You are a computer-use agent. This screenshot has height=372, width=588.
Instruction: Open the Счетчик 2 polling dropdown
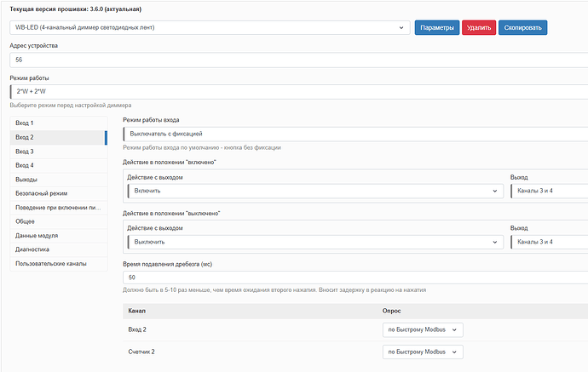coord(422,352)
